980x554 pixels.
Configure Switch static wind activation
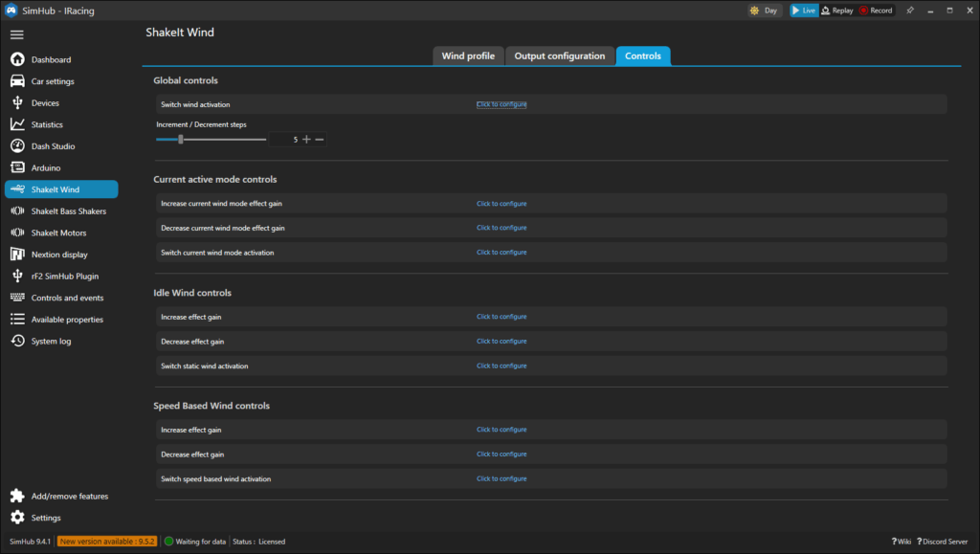tap(501, 366)
